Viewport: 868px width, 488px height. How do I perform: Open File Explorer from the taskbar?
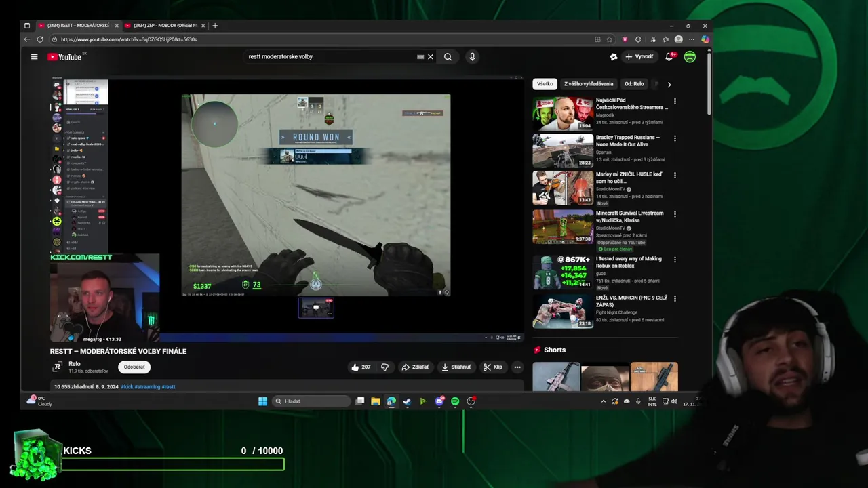(375, 401)
